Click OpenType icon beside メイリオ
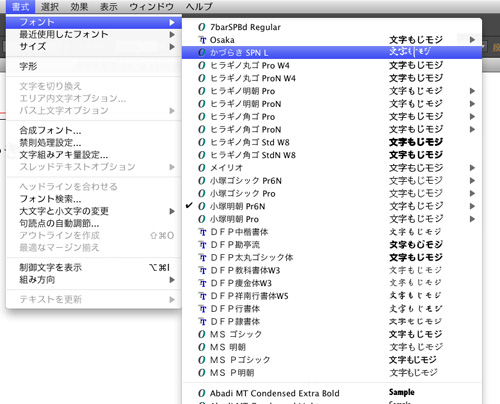 click(x=202, y=168)
